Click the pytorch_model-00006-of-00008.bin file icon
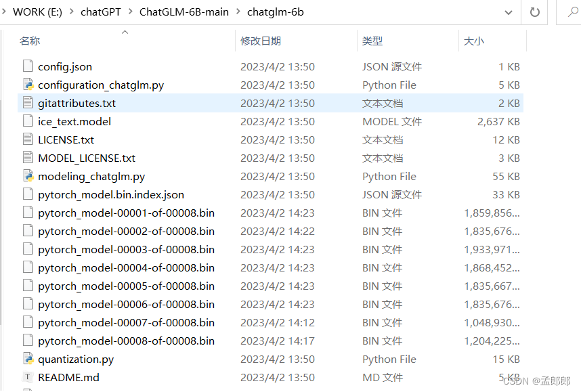 tap(28, 304)
